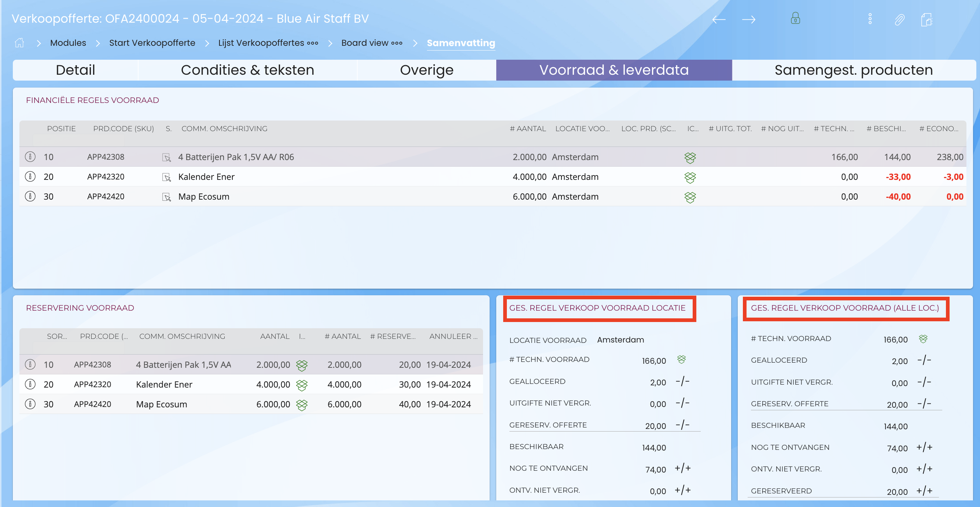980x507 pixels.
Task: Open info icon for reservation row 10
Action: (x=30, y=364)
